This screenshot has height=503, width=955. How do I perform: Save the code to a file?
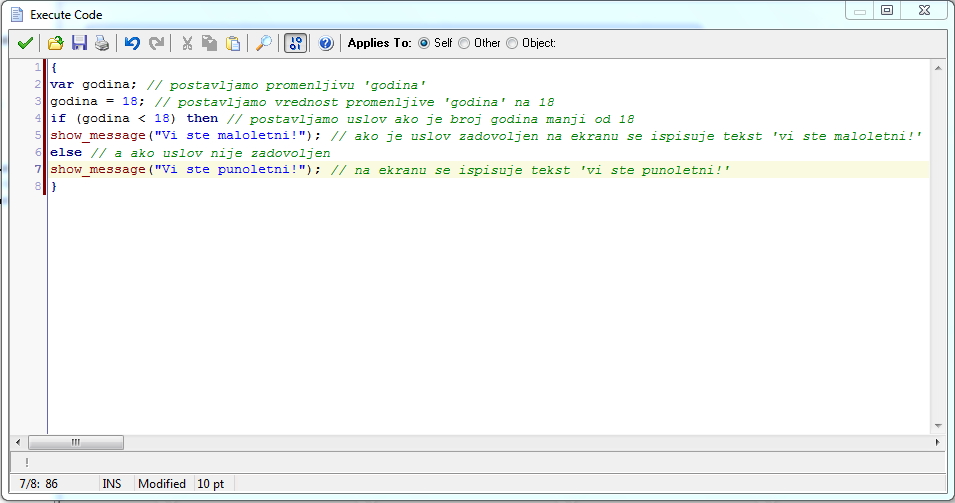pyautogui.click(x=79, y=43)
